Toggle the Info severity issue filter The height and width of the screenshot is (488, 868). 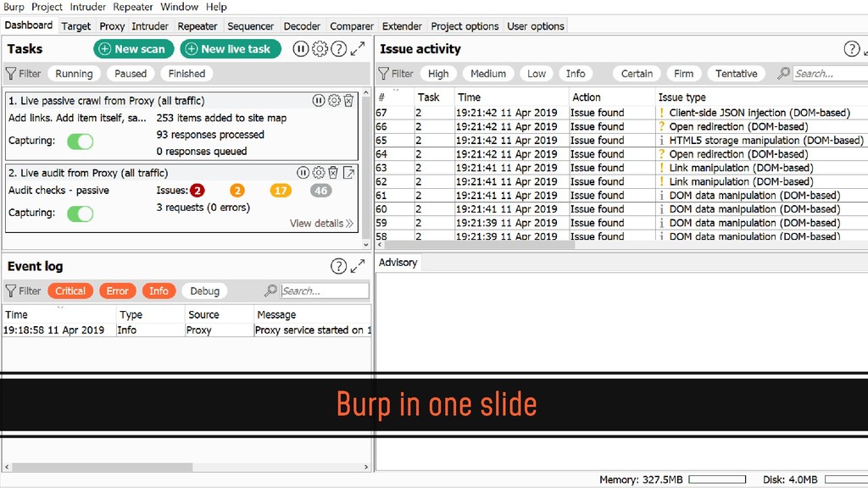point(576,74)
